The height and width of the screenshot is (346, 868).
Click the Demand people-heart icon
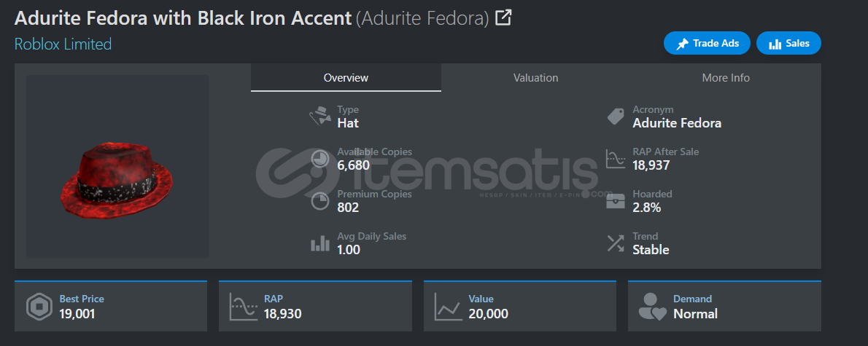pos(652,307)
